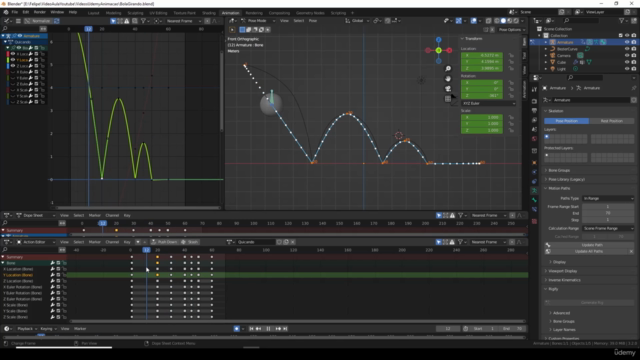Click the Update All Paths button
The width and height of the screenshot is (640, 360).
[589, 251]
